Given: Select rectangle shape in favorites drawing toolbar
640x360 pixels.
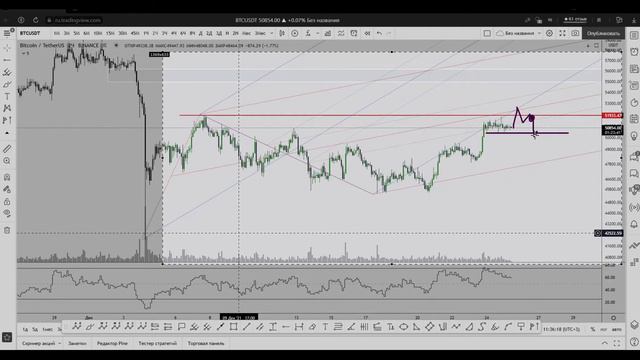Looking at the screenshot, I should [x=233, y=327].
